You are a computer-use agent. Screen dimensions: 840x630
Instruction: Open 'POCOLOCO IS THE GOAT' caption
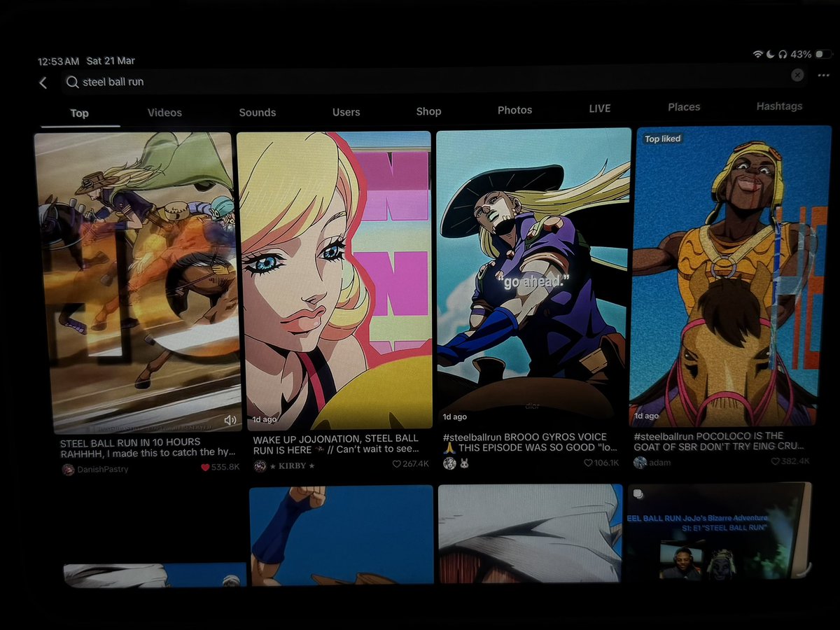[x=720, y=440]
